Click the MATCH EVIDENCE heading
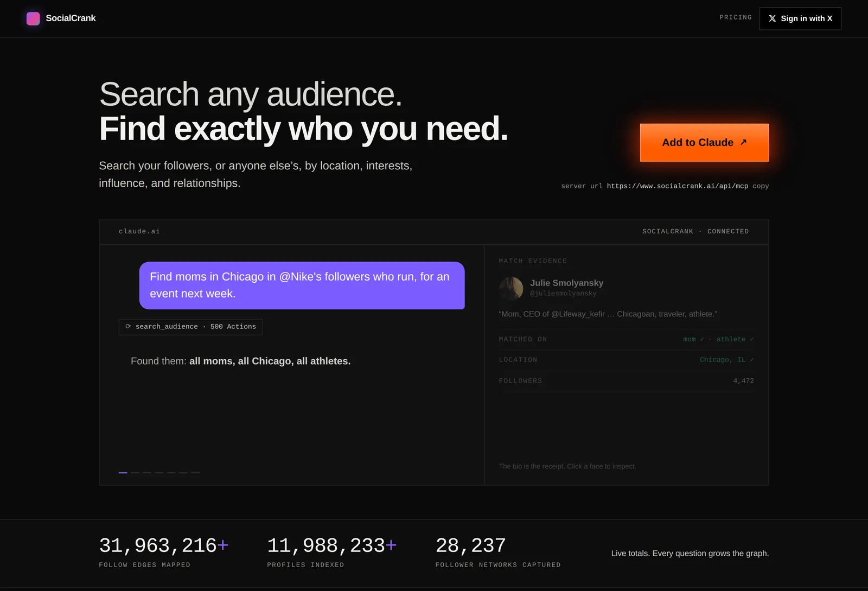The height and width of the screenshot is (591, 868). (x=533, y=261)
